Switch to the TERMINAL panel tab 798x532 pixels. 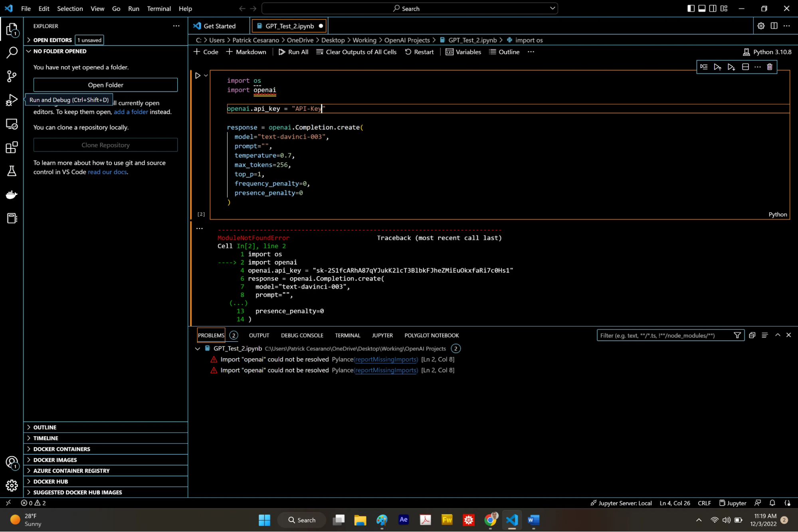click(347, 335)
